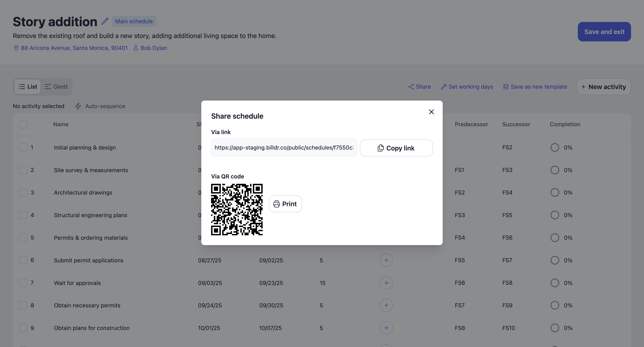
Task: Check the box for Permits & ordering materials
Action: (23, 238)
